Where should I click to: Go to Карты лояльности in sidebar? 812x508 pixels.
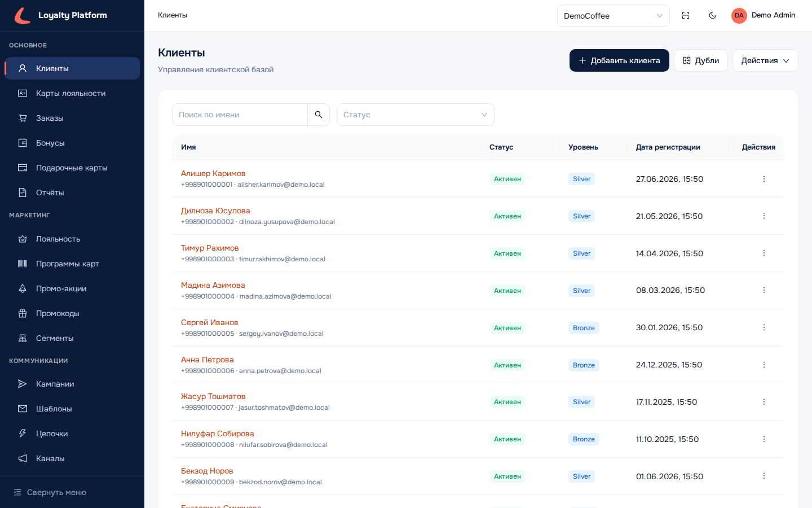pos(72,93)
